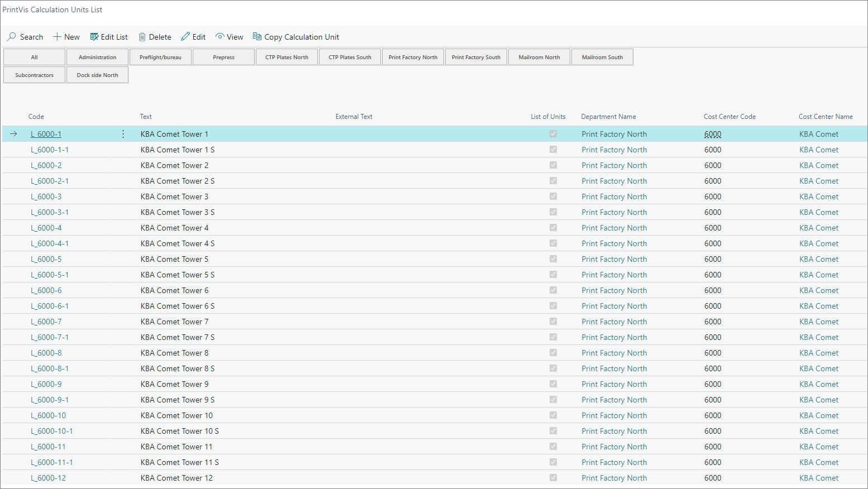This screenshot has width=868, height=489.
Task: Click text KBA Comet Tower 5 S
Action: click(x=178, y=275)
